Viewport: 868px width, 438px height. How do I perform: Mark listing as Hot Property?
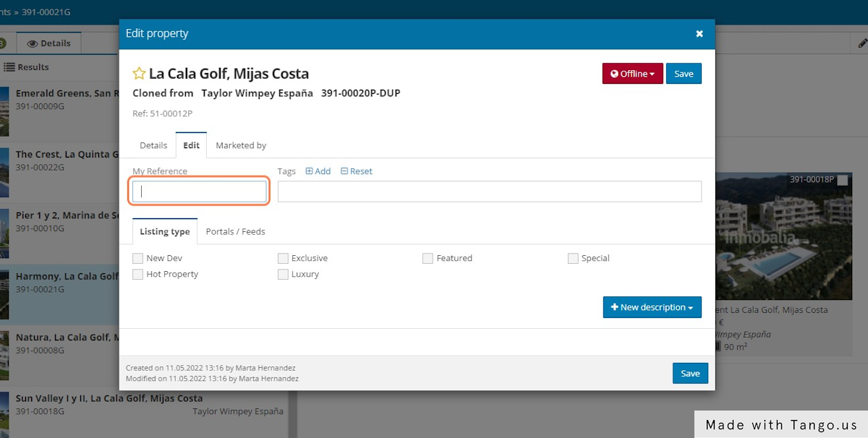pyautogui.click(x=138, y=275)
